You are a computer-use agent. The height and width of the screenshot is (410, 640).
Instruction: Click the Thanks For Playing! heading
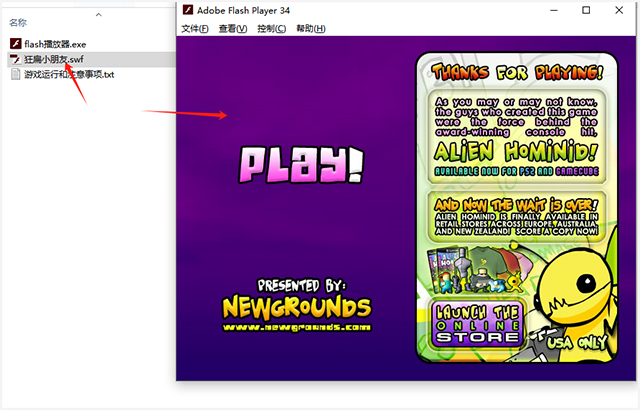click(x=517, y=72)
